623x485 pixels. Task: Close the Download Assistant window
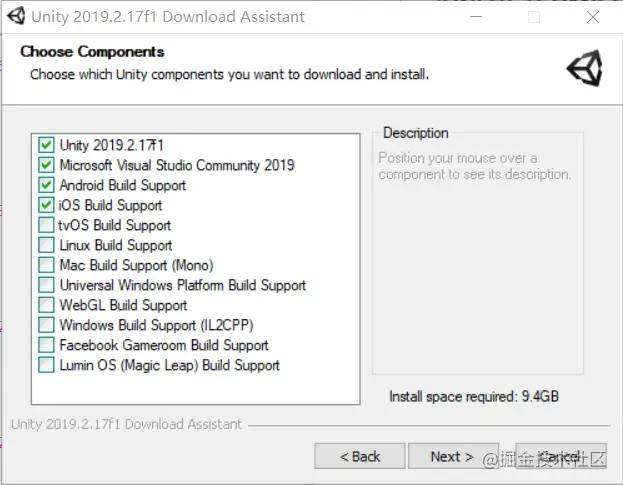[x=594, y=17]
